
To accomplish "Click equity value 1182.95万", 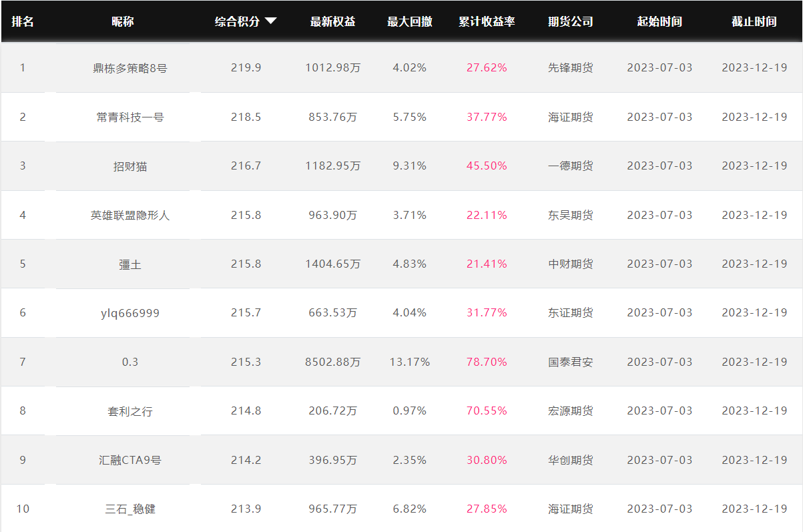I will pyautogui.click(x=333, y=166).
